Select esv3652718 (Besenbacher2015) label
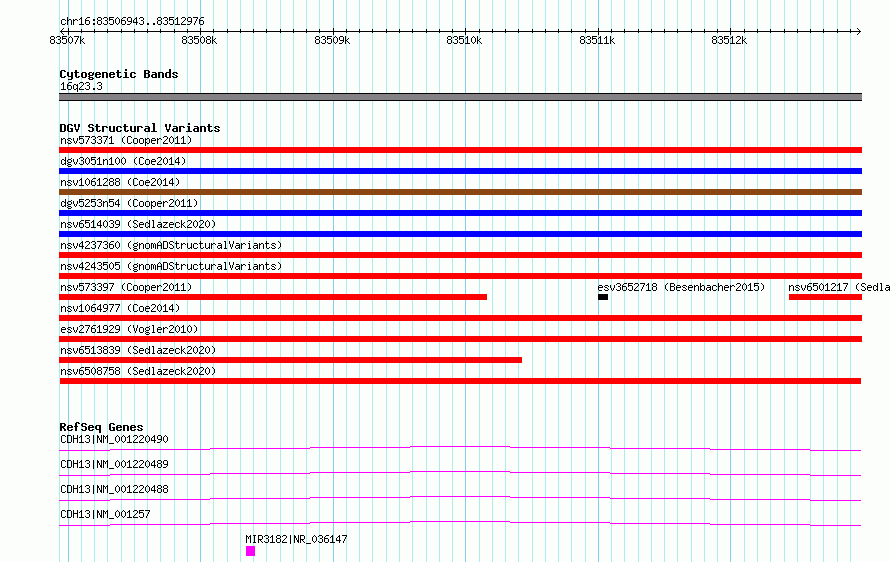This screenshot has height=562, width=890. (681, 287)
